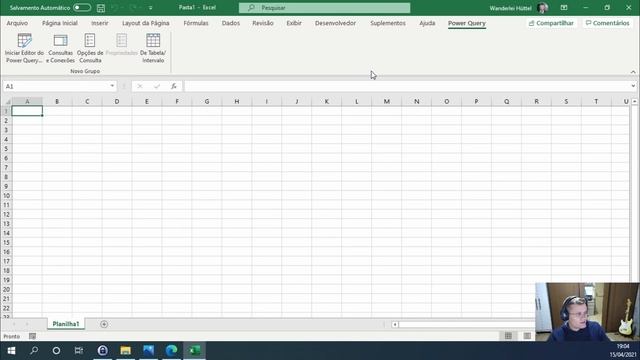Viewport: 640px width, 360px height.
Task: Open Windows taskbar search
Action: click(x=34, y=351)
